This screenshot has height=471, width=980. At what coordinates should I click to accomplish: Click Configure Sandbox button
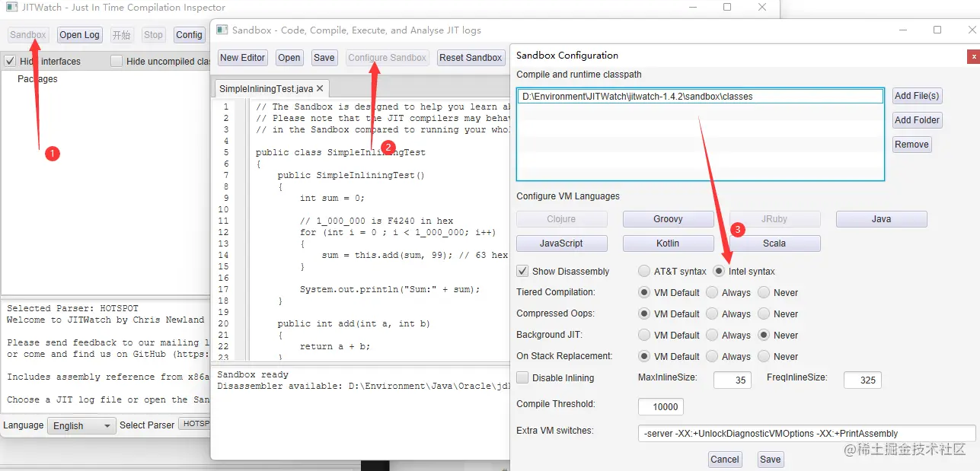[388, 58]
